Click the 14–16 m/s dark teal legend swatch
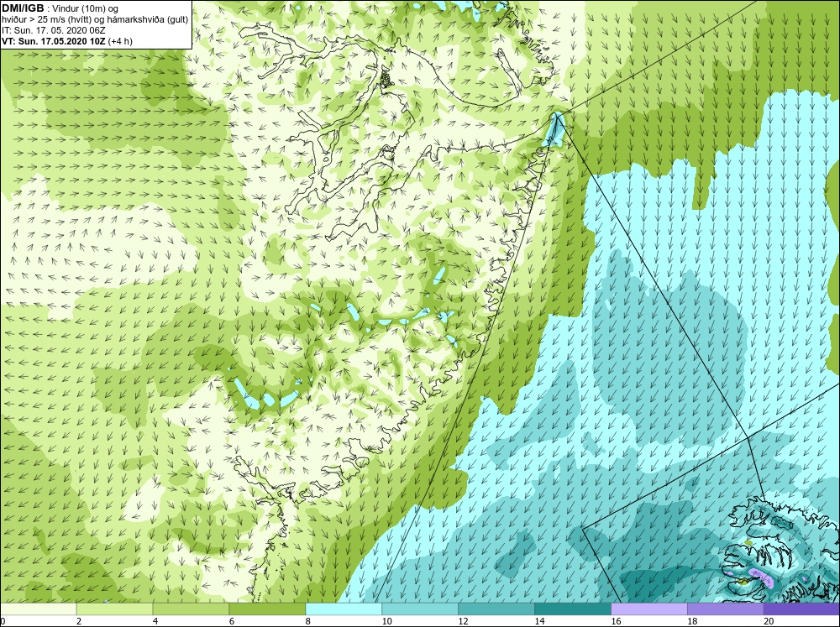The width and height of the screenshot is (840, 627). click(573, 609)
